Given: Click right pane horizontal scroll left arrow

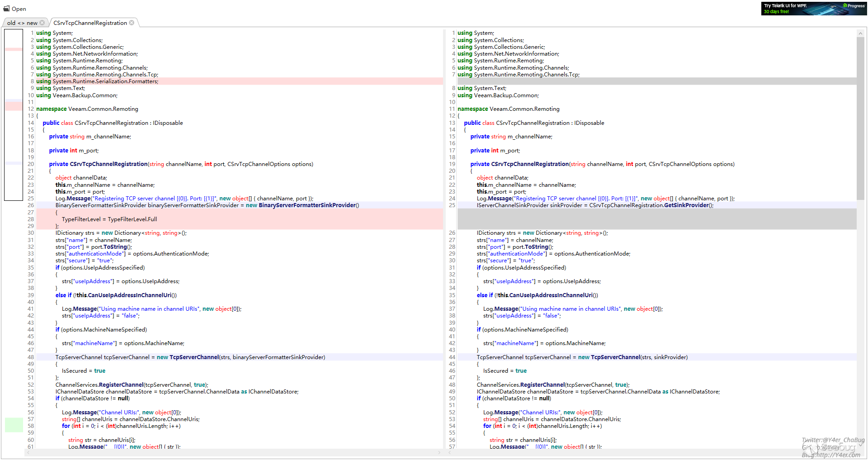Looking at the screenshot, I should (x=449, y=452).
